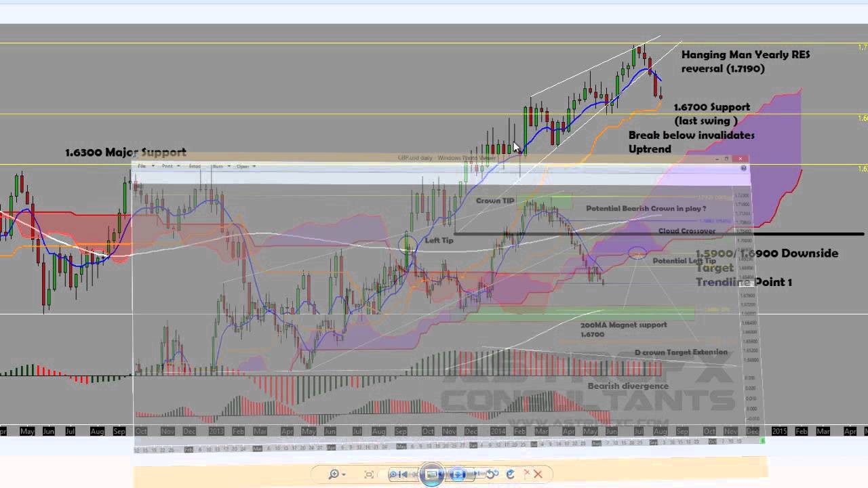Close the Windows Photo Viewer window
This screenshot has height=488, width=868.
[x=741, y=159]
